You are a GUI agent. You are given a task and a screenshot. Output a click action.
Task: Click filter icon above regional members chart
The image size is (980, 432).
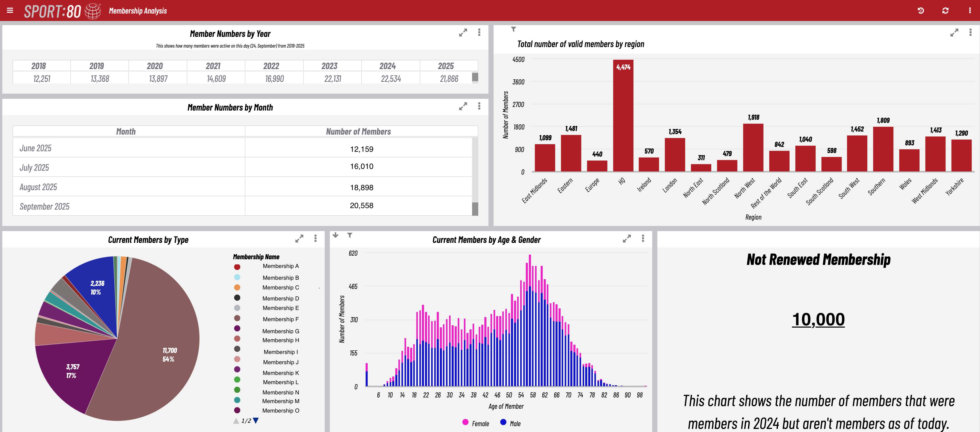(x=513, y=29)
